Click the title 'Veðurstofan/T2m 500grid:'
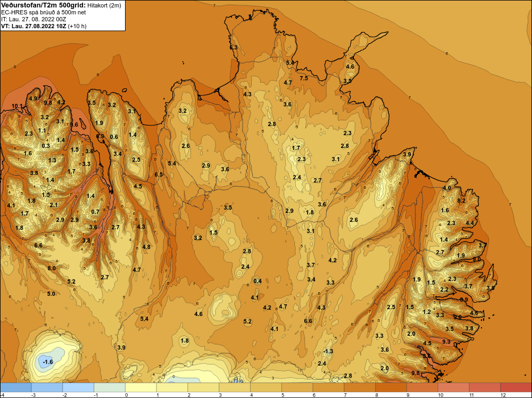Image resolution: width=532 pixels, height=398 pixels. coord(43,5)
